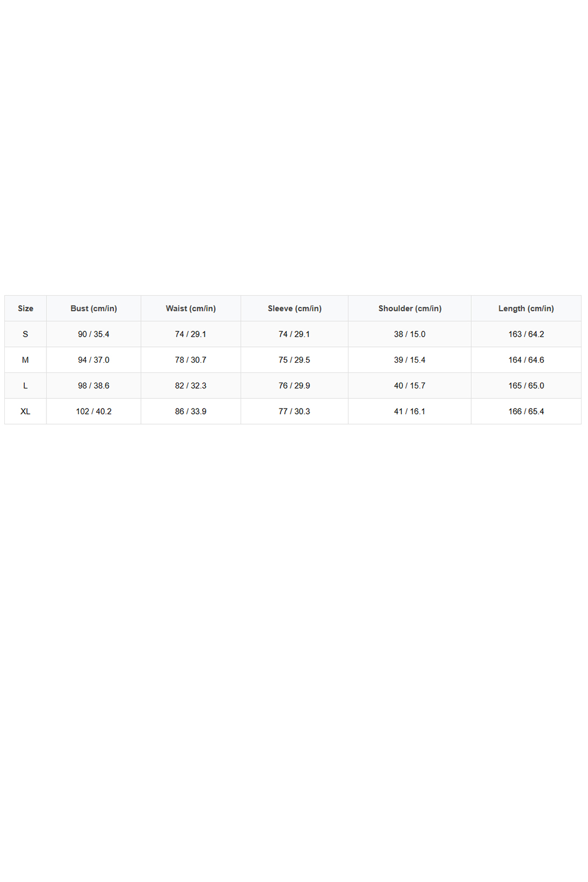
Task: Click bust value 102 / 40.2
Action: coord(93,411)
